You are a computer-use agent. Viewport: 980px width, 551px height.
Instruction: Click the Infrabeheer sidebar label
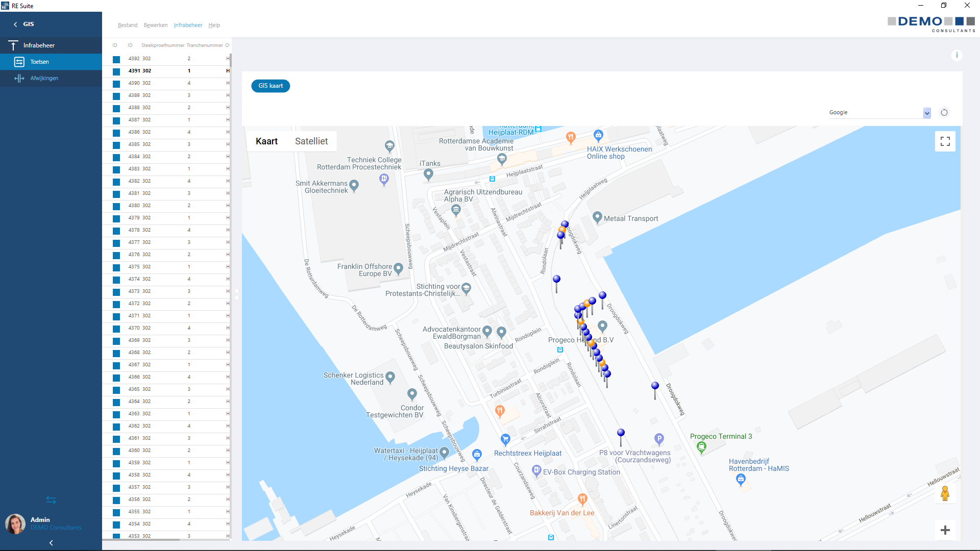tap(39, 45)
